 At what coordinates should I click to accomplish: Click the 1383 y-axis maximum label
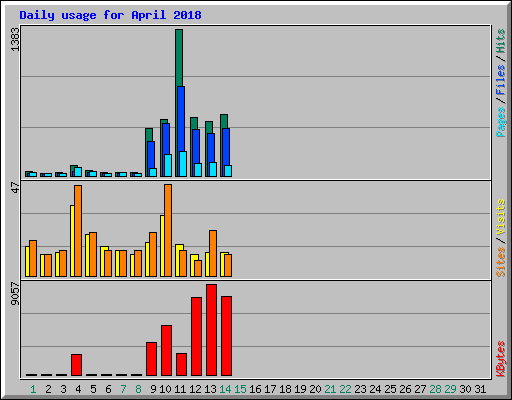pos(15,39)
